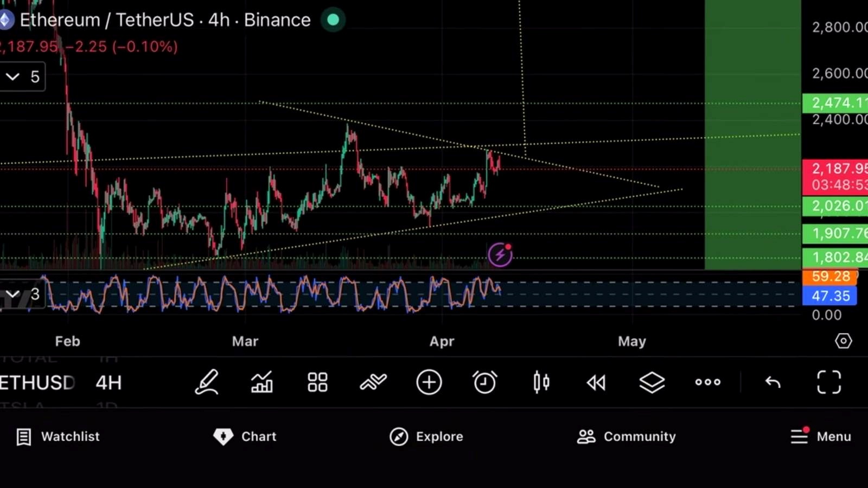Viewport: 868px width, 488px height.
Task: Select the green projection rectangle on chart
Action: [x=753, y=134]
